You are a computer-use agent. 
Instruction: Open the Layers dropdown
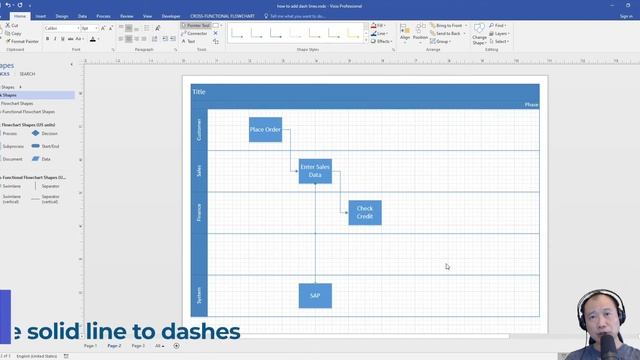tap(499, 33)
